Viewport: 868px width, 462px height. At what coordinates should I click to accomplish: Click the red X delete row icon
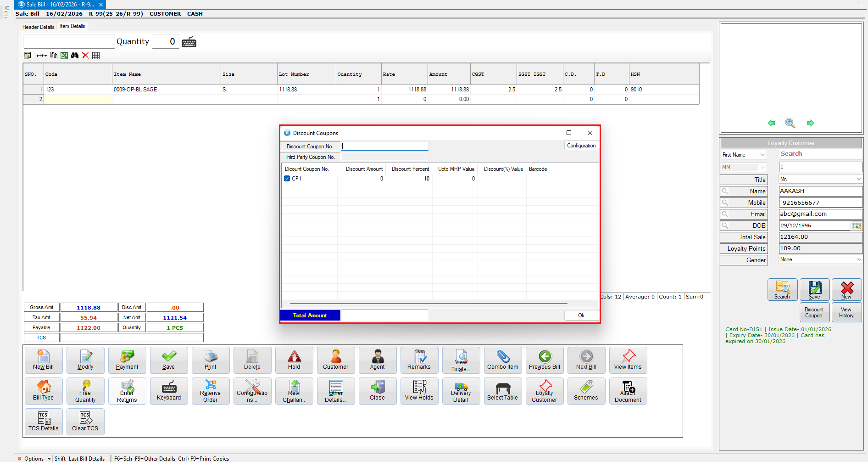coord(85,56)
